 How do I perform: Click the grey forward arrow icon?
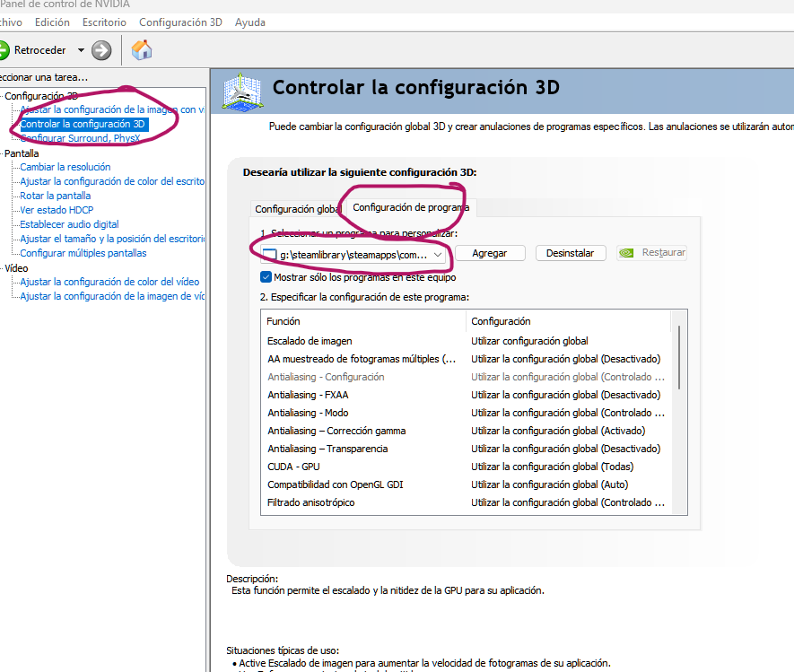click(101, 50)
